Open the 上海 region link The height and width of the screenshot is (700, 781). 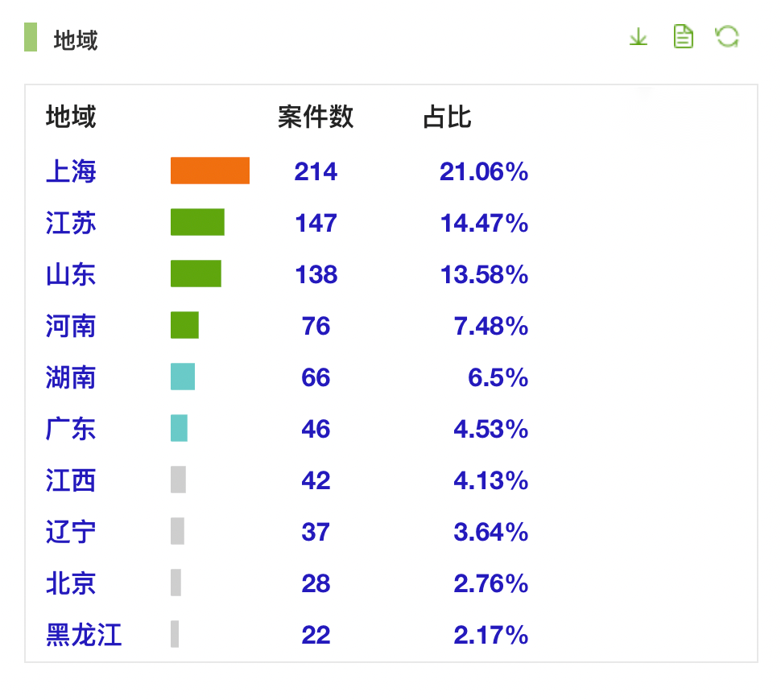(x=71, y=171)
